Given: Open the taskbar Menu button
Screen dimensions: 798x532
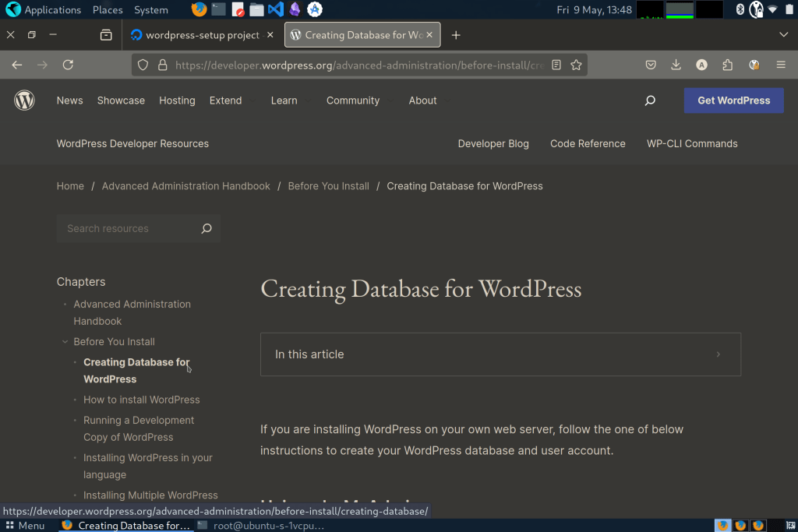Looking at the screenshot, I should click(x=25, y=526).
